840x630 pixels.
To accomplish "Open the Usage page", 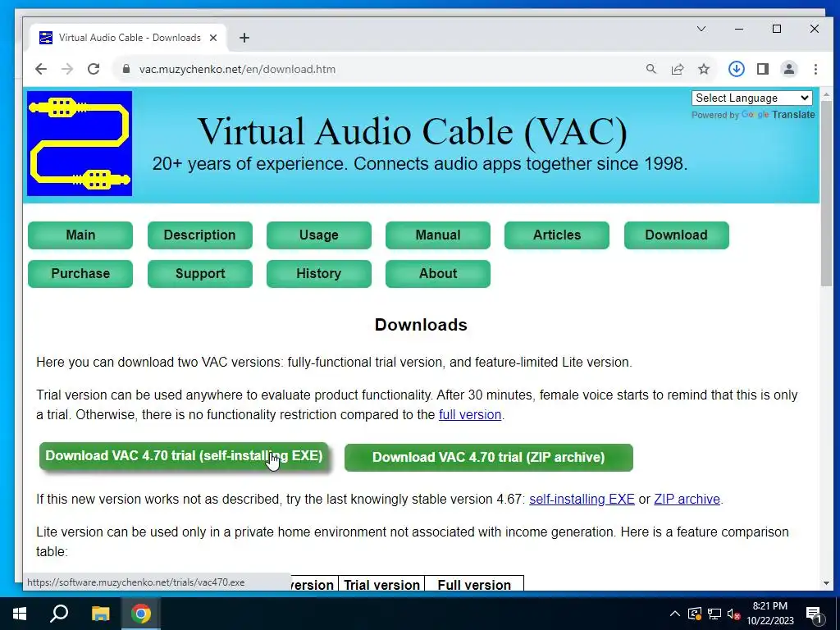I will (x=319, y=235).
